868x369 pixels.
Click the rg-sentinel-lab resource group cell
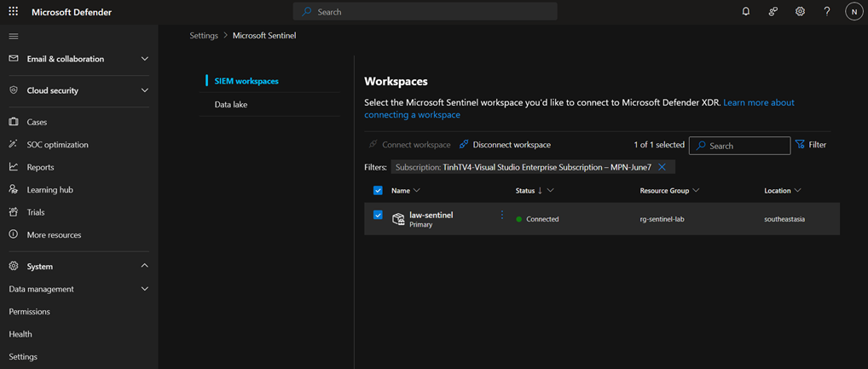click(x=663, y=219)
